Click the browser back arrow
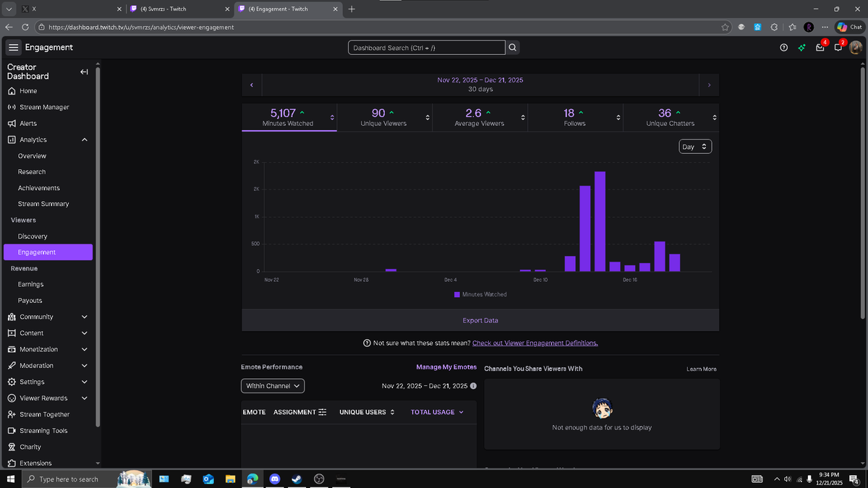Screen dimensions: 868x488 point(9,27)
